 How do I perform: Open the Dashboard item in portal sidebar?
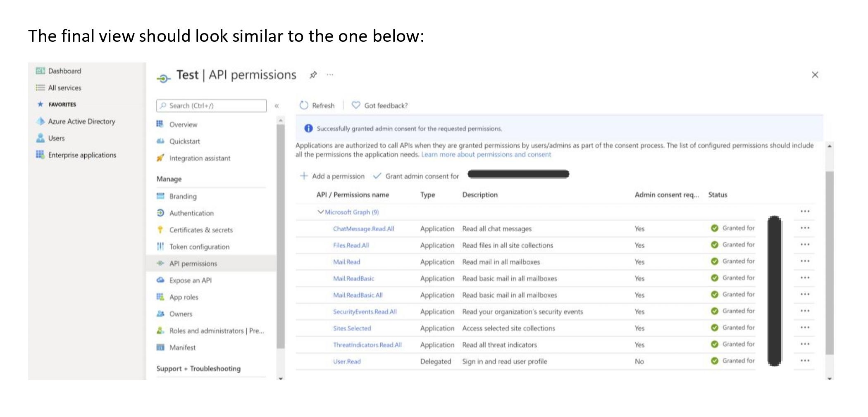pyautogui.click(x=64, y=71)
